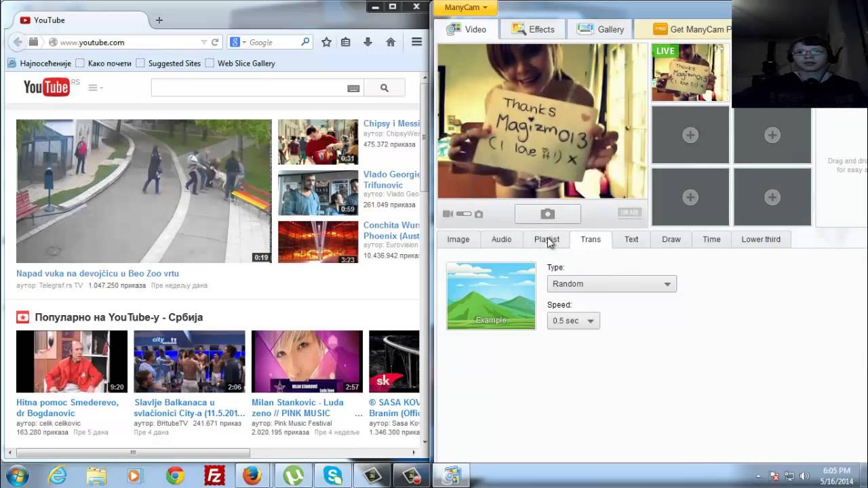This screenshot has height=488, width=868.
Task: Open the Playlist sub-tab
Action: coord(547,239)
